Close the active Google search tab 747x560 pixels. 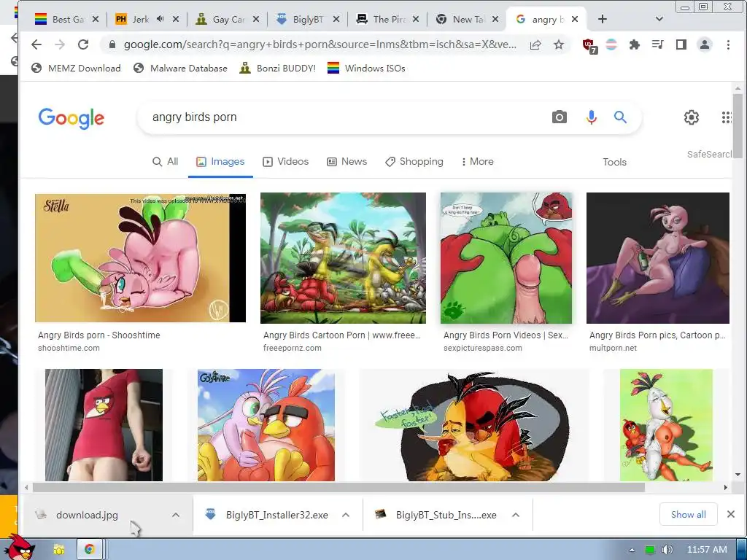(x=575, y=19)
